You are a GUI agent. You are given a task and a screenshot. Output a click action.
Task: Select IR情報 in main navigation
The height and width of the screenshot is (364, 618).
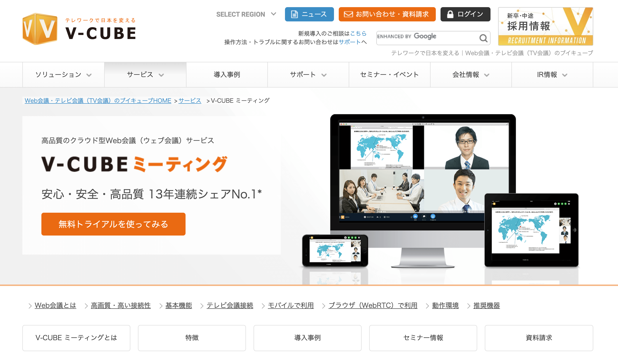coord(552,74)
